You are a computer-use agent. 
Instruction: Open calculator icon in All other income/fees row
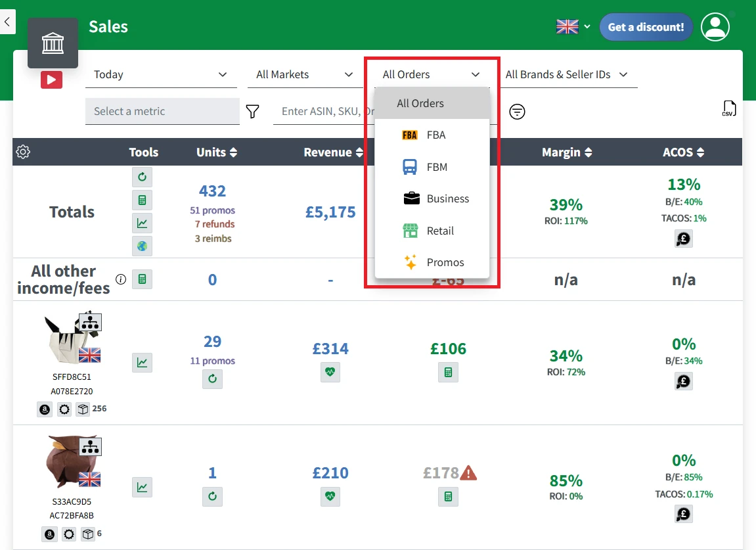[x=143, y=279]
